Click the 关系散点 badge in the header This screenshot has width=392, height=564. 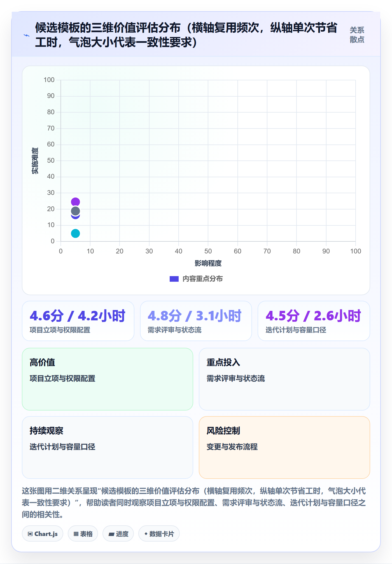357,35
